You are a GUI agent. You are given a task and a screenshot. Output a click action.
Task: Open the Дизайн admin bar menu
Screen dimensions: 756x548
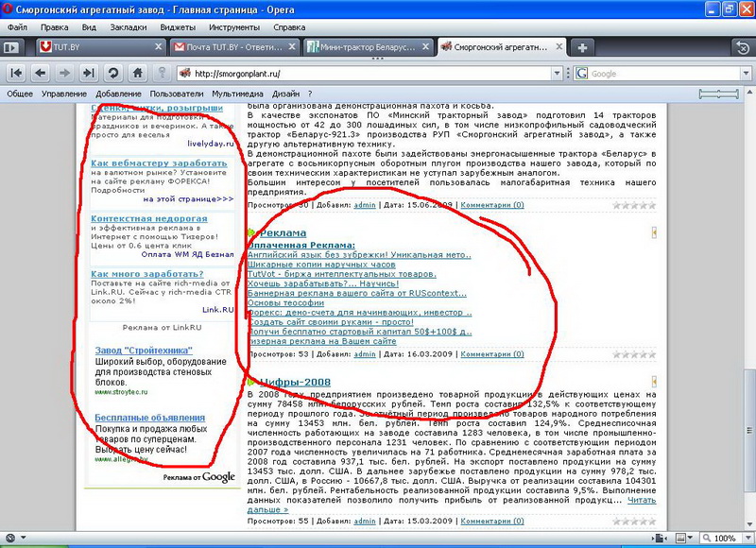[x=286, y=94]
